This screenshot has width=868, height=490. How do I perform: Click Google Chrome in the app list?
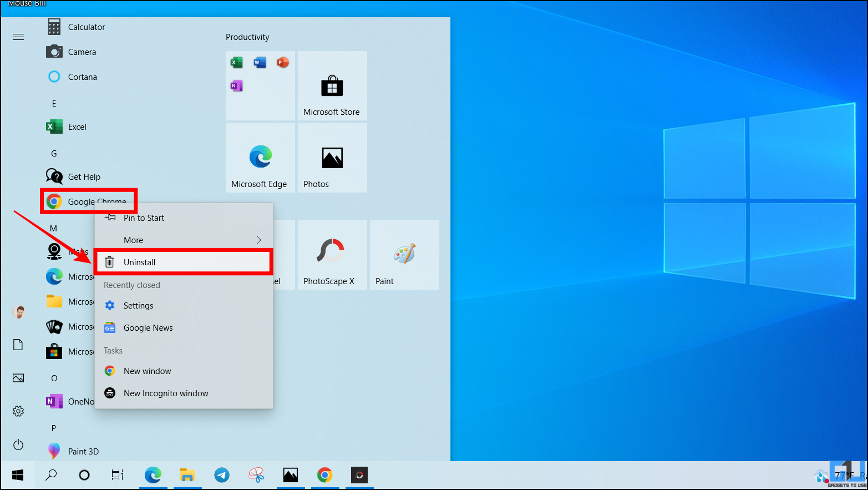coord(87,201)
